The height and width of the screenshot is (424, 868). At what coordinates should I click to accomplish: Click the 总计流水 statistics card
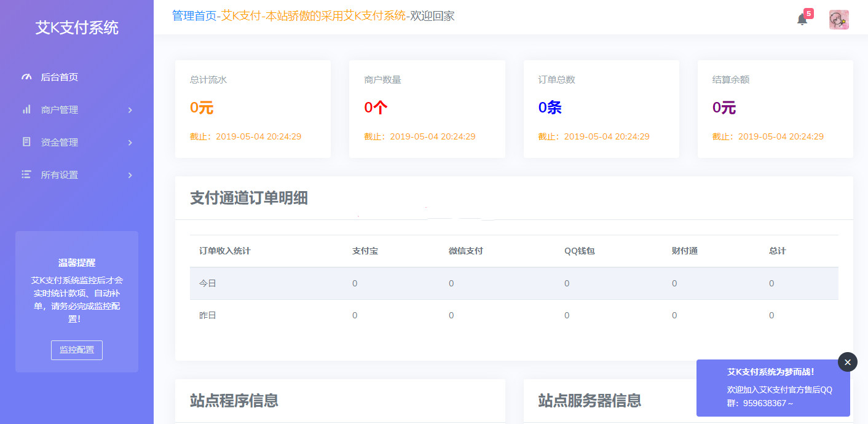click(253, 108)
